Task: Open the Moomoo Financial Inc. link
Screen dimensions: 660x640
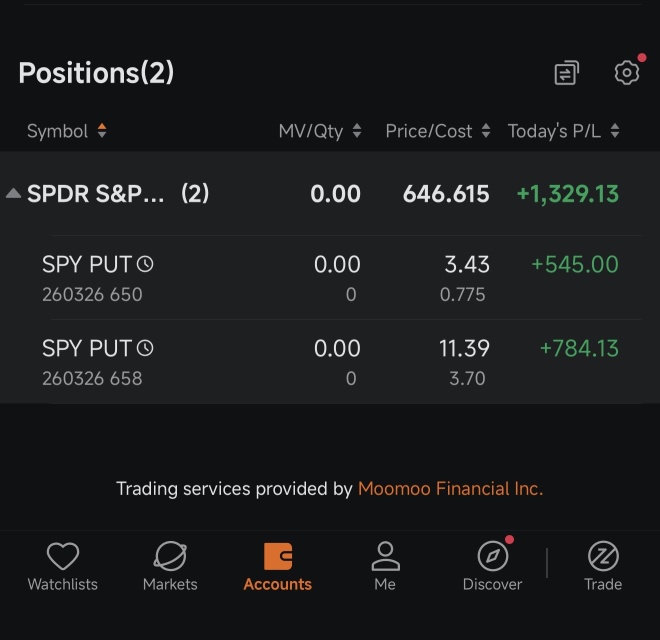Action: click(450, 489)
